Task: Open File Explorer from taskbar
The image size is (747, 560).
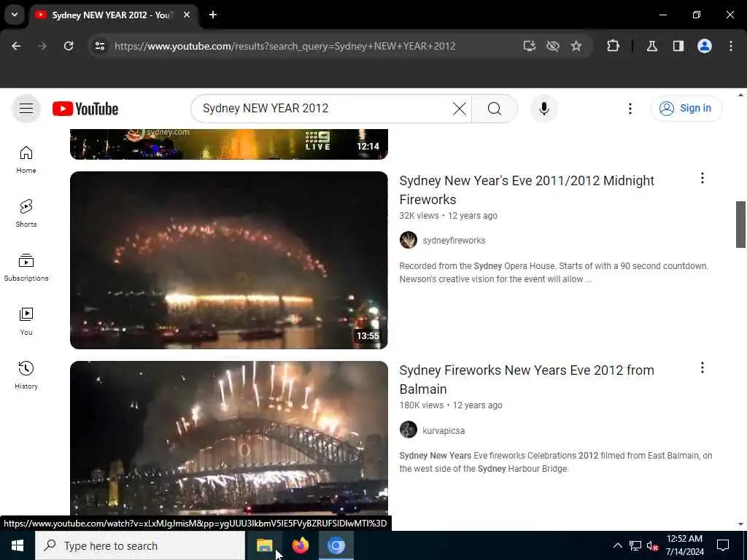Action: tap(264, 545)
